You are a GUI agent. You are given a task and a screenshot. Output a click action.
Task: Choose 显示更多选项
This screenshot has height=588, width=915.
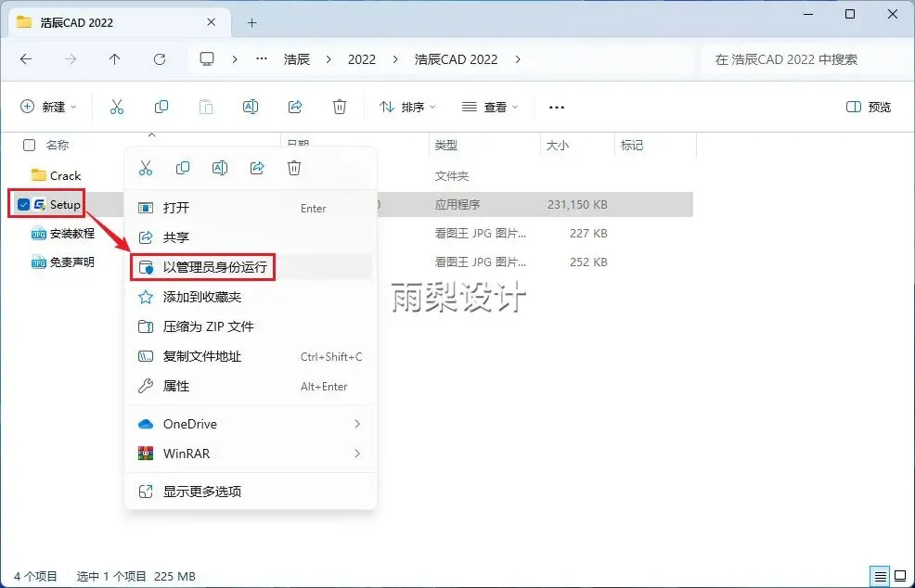coord(250,492)
